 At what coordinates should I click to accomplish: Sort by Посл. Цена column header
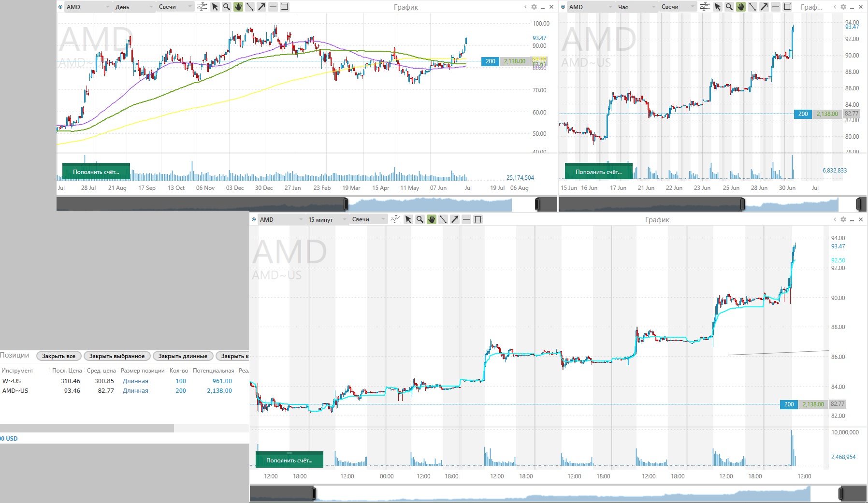(67, 371)
